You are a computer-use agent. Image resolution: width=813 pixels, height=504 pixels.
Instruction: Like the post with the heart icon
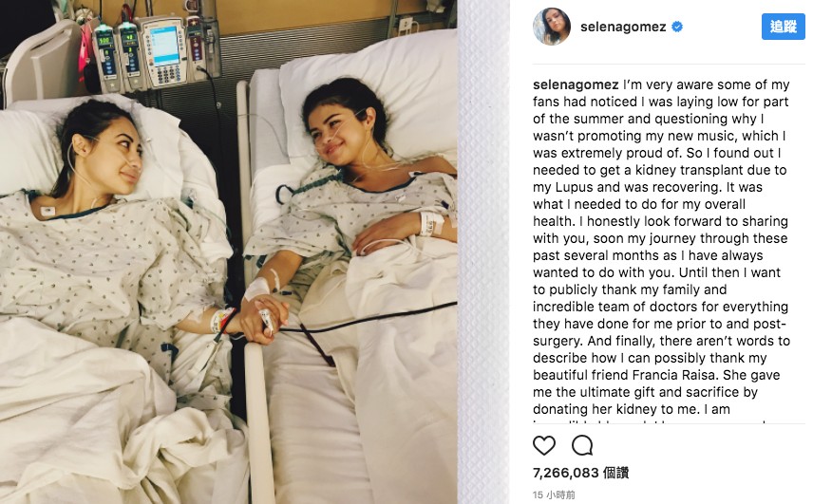(544, 445)
